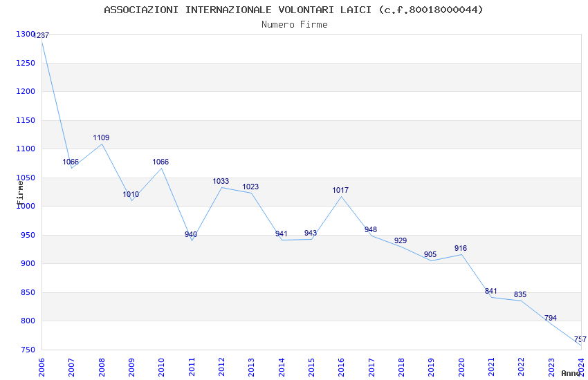Click the 1250 y-axis tick label
The image size is (588, 380).
point(26,63)
